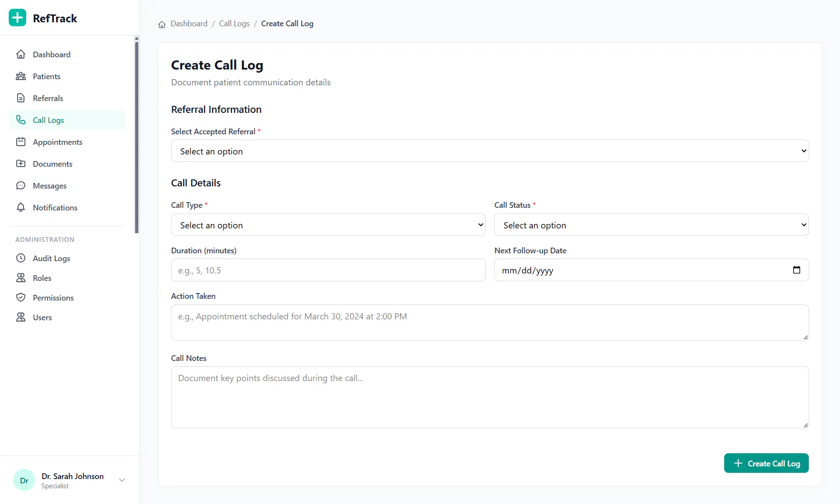Click the Messages chat bubble icon
The height and width of the screenshot is (504, 840).
pos(21,185)
